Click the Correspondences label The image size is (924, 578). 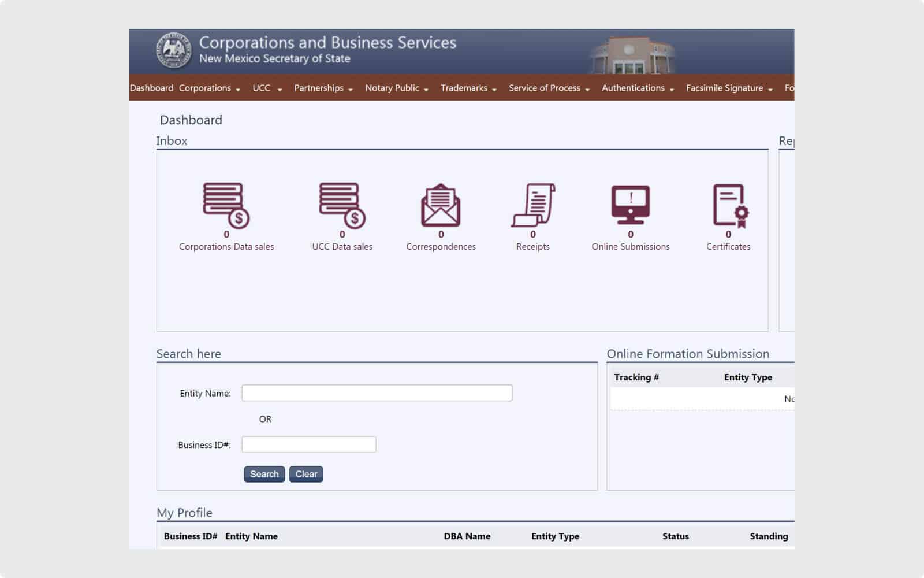pos(441,246)
